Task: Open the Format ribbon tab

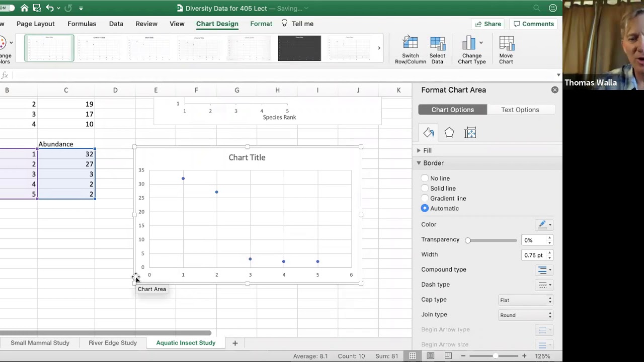Action: coord(261,24)
